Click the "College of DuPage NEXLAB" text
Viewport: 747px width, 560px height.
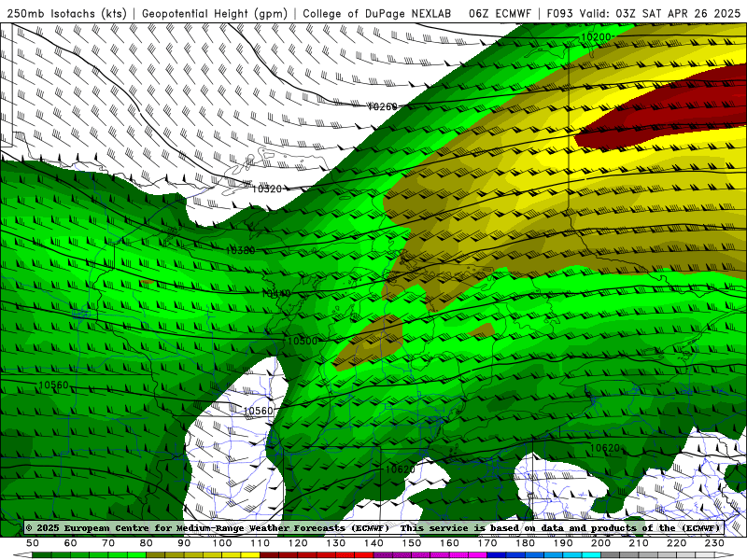click(x=377, y=14)
